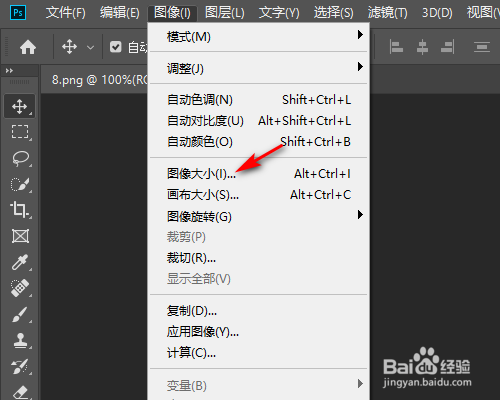The image size is (500, 400).
Task: Choose 图像大小(I)... menu entry
Action: click(258, 173)
